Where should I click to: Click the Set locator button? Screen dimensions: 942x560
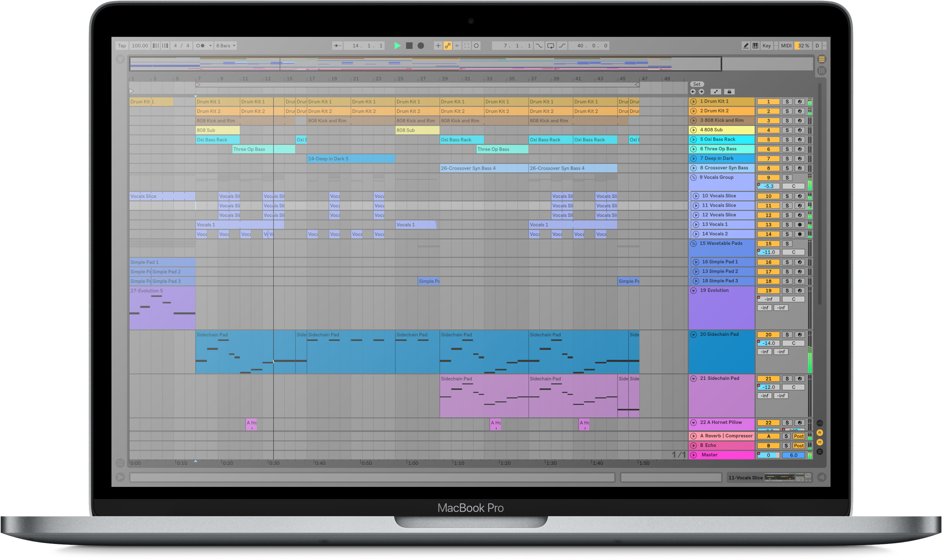click(697, 84)
